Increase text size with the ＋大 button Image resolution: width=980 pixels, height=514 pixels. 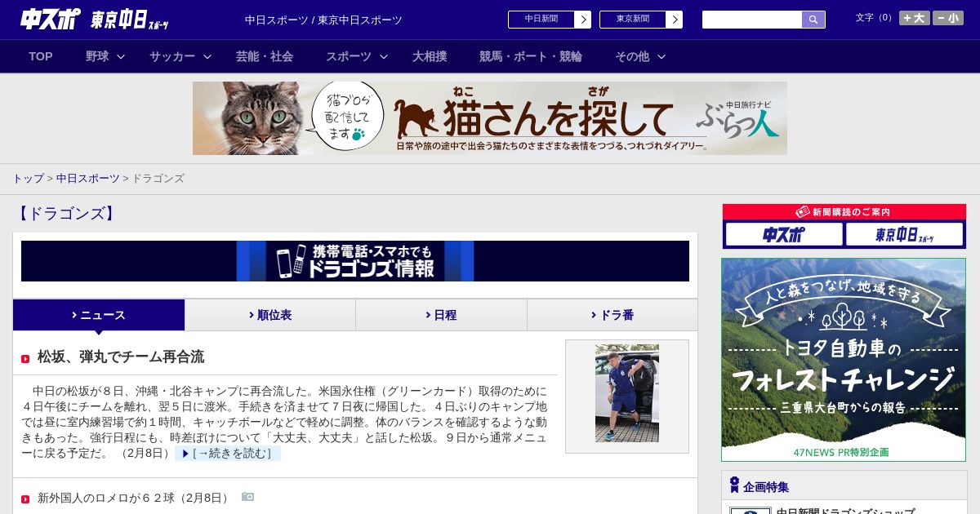point(914,18)
